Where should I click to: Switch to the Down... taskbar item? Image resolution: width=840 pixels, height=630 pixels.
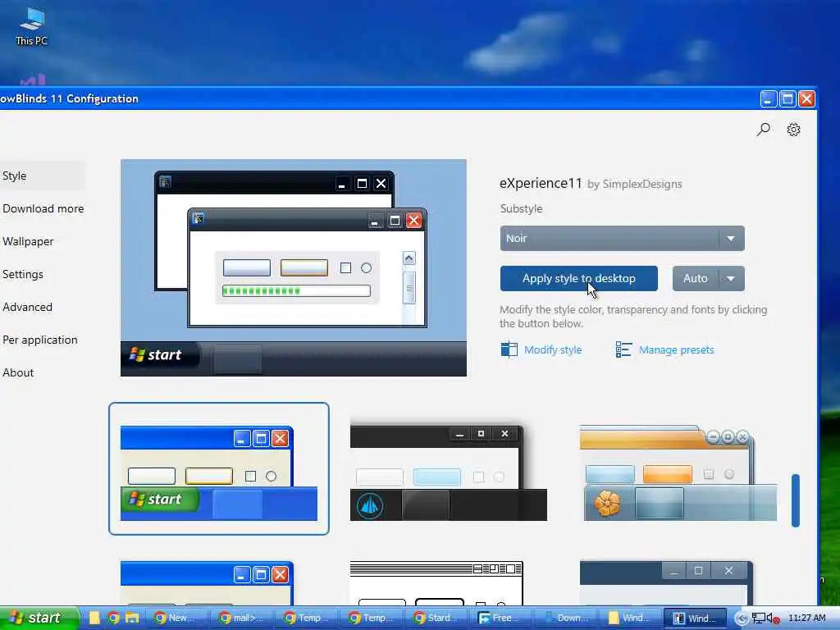pos(565,618)
